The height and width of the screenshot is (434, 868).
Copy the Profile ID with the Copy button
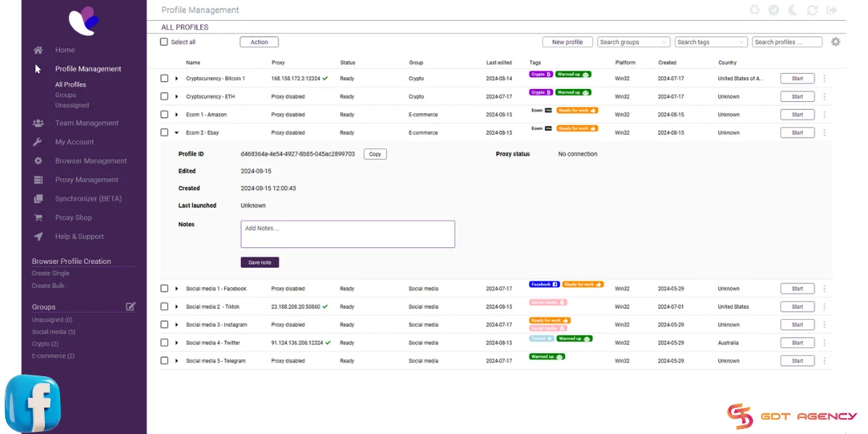pyautogui.click(x=375, y=154)
